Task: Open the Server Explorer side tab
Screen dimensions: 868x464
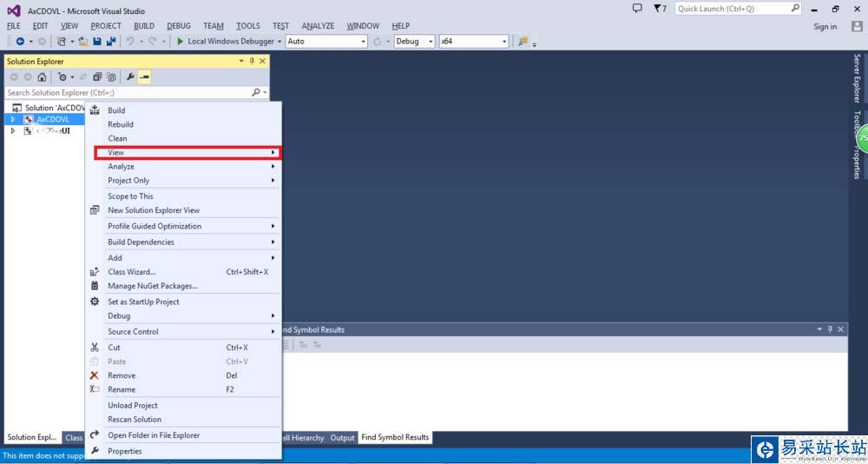Action: (857, 78)
